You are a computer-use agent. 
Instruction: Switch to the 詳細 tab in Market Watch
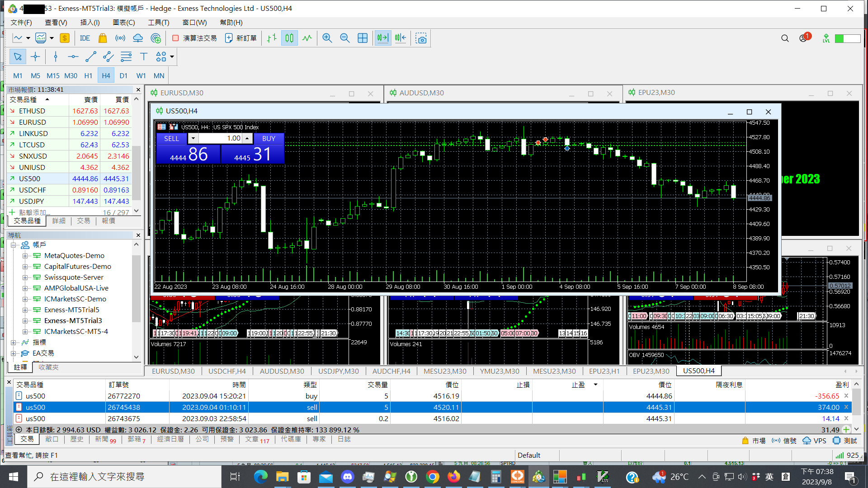[59, 221]
